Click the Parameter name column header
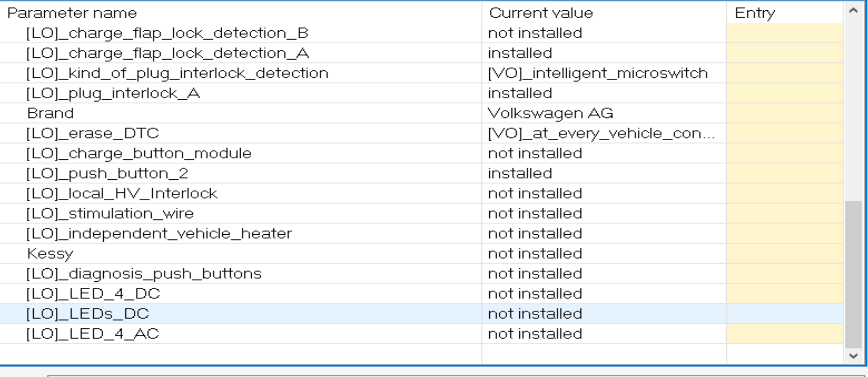The width and height of the screenshot is (868, 377). (72, 13)
